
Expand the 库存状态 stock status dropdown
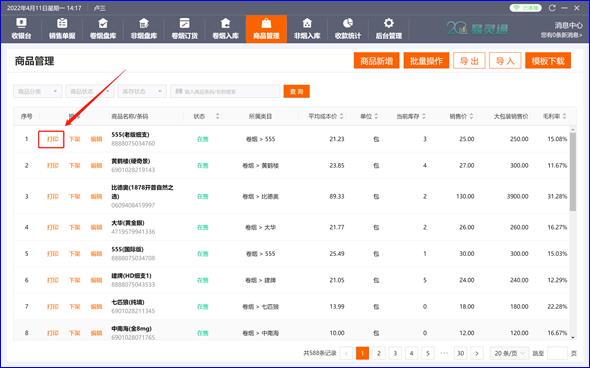tap(142, 91)
